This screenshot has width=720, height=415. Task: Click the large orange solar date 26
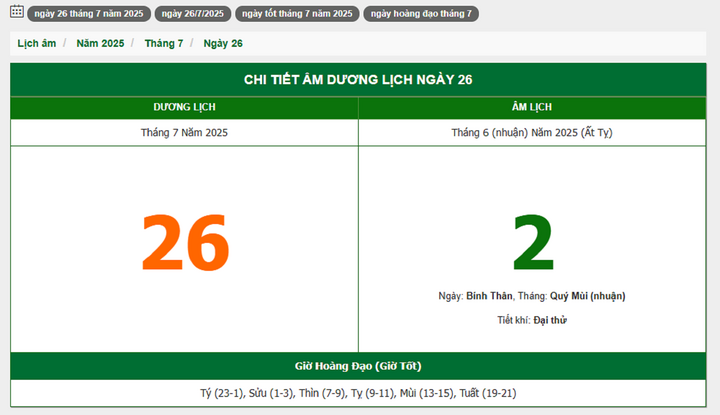coord(185,243)
